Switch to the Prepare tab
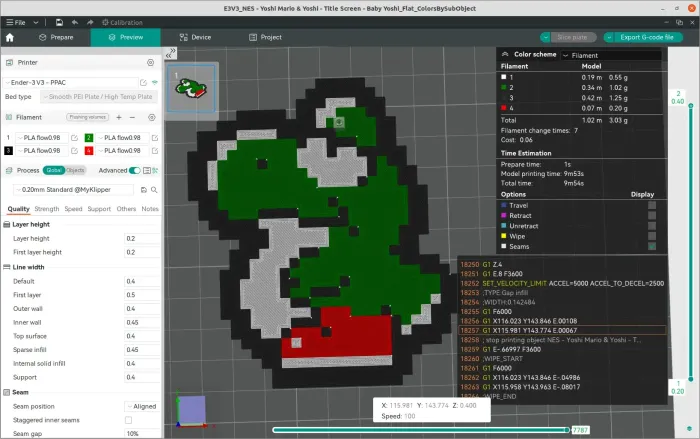700x439 pixels. 56,38
